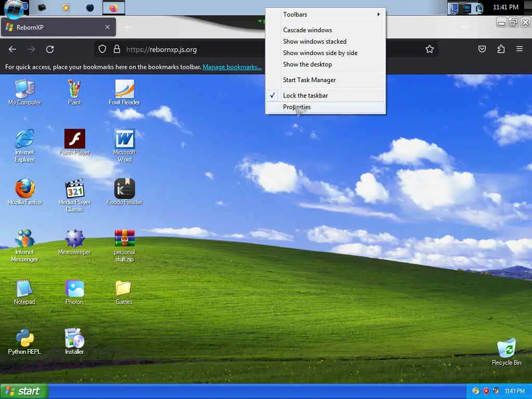Open taskbar Properties
The height and width of the screenshot is (399, 532).
[x=325, y=107]
